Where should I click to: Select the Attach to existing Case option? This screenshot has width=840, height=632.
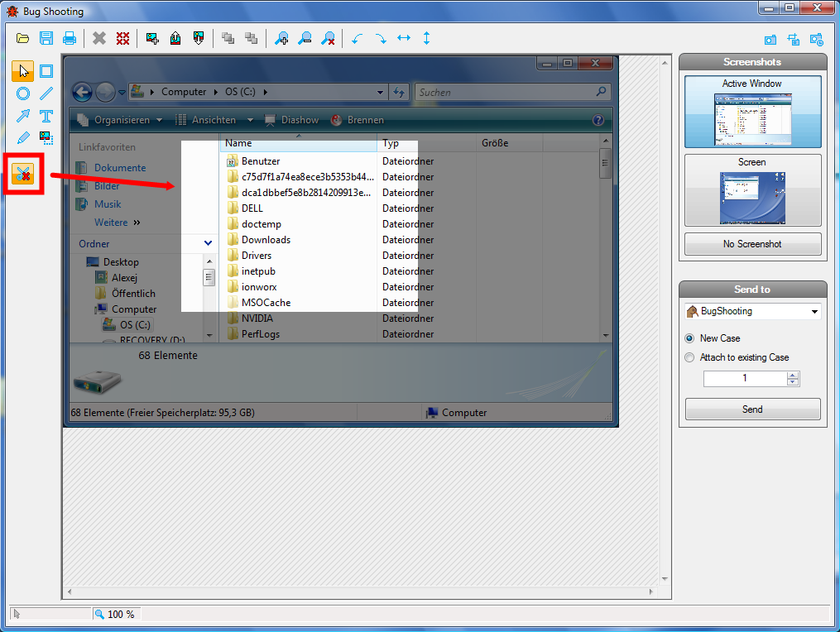pos(689,357)
